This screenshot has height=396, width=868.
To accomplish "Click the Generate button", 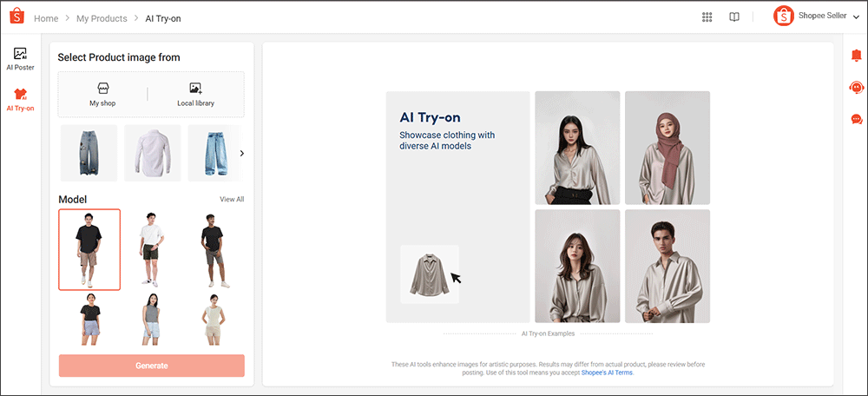I will pyautogui.click(x=152, y=366).
